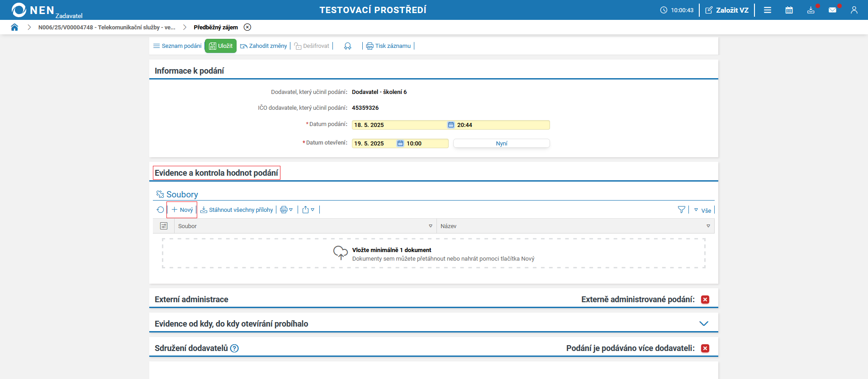Click the green Uložit button
The width and height of the screenshot is (868, 379).
tap(221, 46)
